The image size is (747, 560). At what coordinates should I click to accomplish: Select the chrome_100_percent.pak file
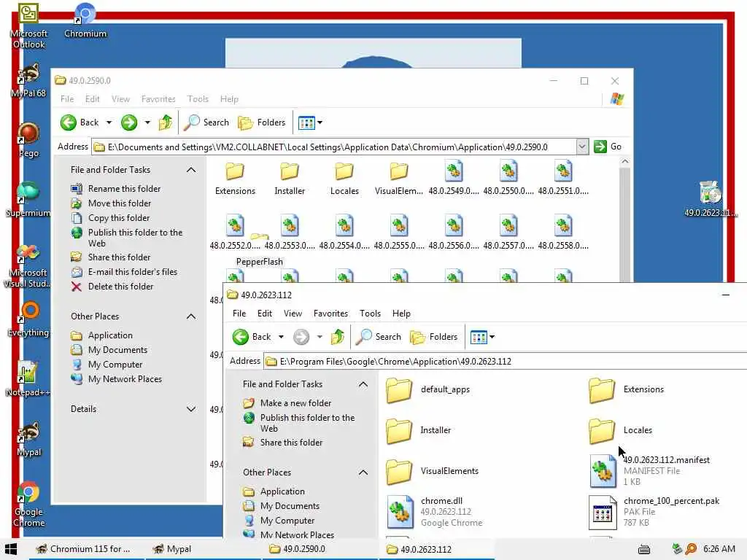tap(654, 511)
